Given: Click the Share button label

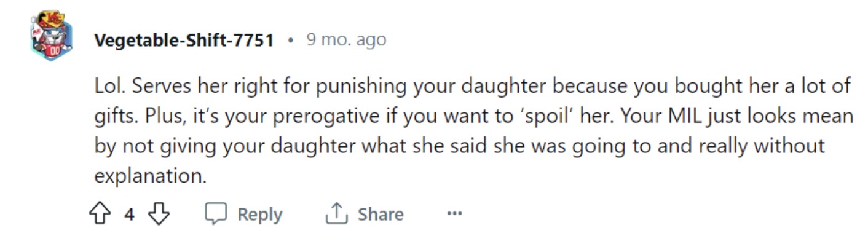Looking at the screenshot, I should coord(381,214).
